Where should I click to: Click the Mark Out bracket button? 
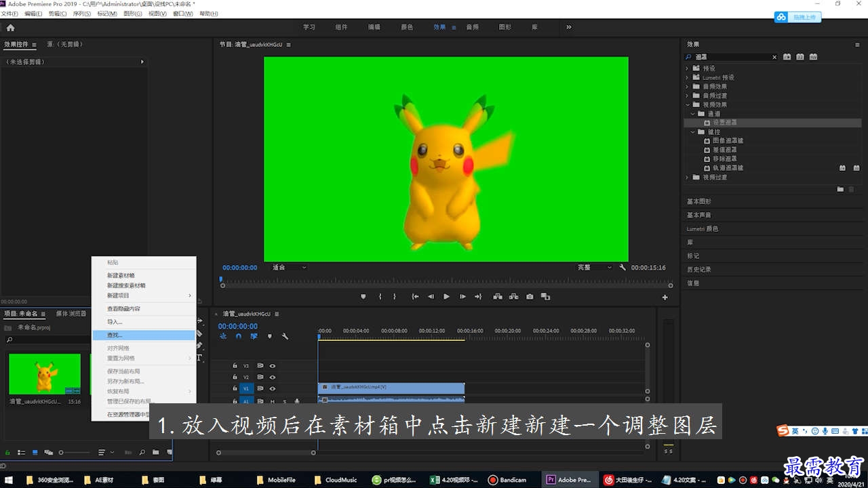click(x=395, y=297)
